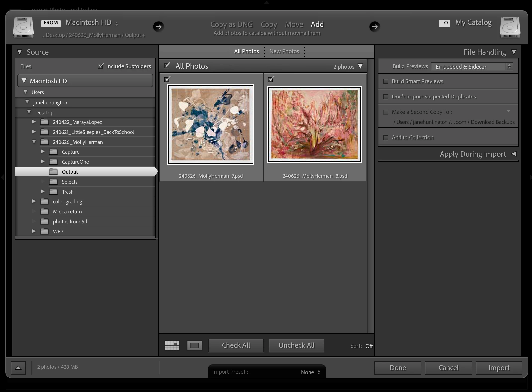Click the source hard drive icon
The image size is (532, 392).
pos(23,27)
